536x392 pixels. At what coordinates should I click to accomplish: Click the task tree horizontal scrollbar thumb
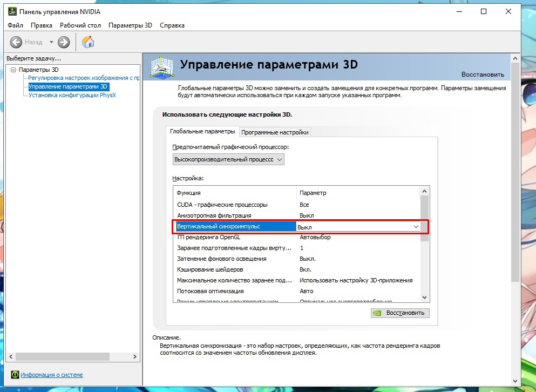[x=62, y=356]
